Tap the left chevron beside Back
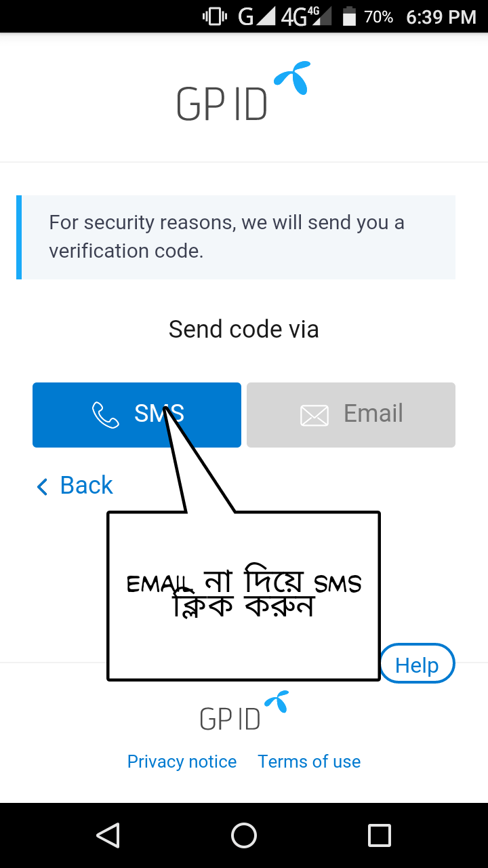 click(43, 486)
